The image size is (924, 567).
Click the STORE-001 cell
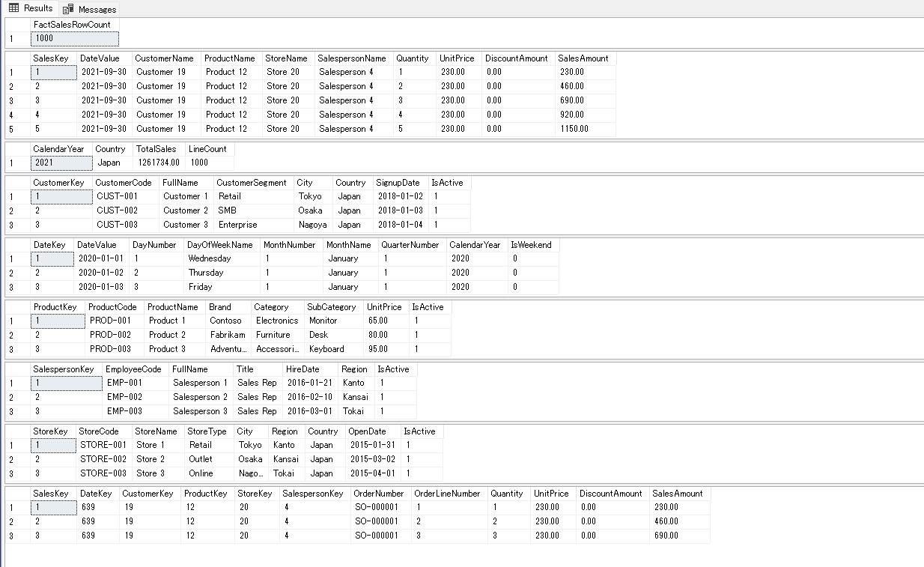coord(103,445)
